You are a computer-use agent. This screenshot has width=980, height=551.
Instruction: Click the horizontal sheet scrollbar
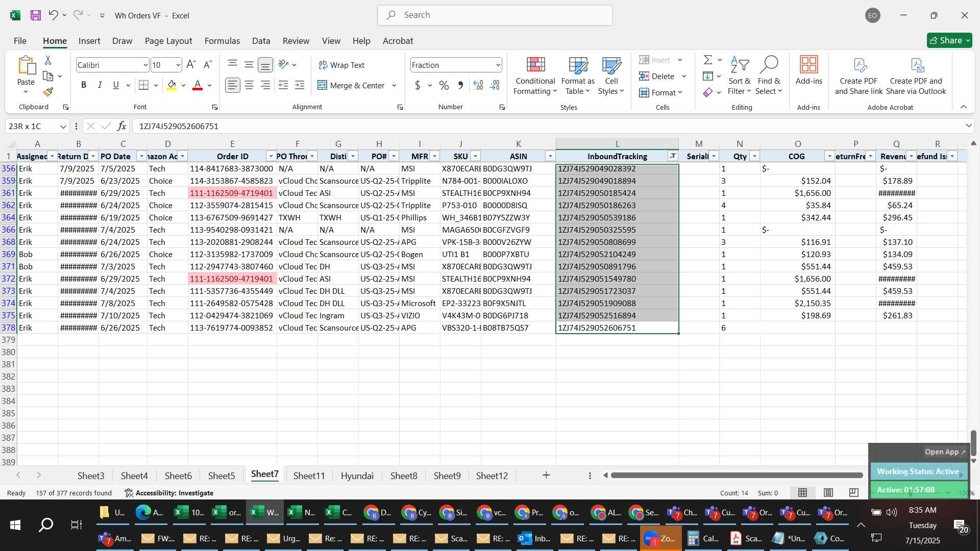pyautogui.click(x=737, y=475)
